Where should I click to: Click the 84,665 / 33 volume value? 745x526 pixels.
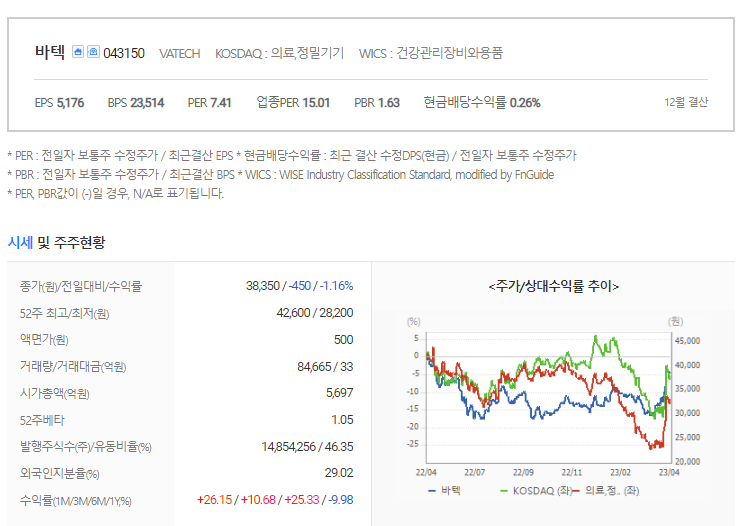pos(325,367)
